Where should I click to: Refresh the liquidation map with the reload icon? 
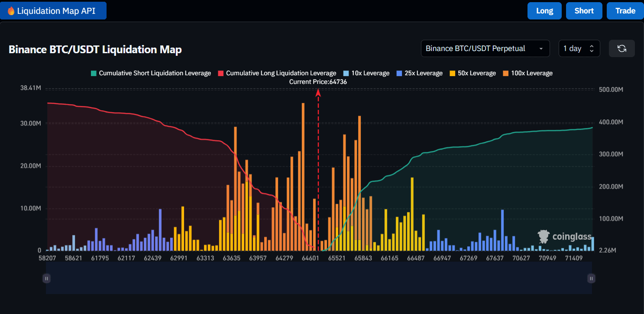pyautogui.click(x=622, y=48)
